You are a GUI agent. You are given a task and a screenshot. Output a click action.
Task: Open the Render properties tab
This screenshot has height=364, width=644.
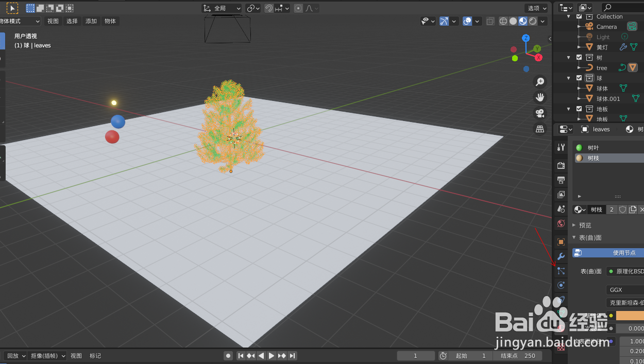coord(561,165)
